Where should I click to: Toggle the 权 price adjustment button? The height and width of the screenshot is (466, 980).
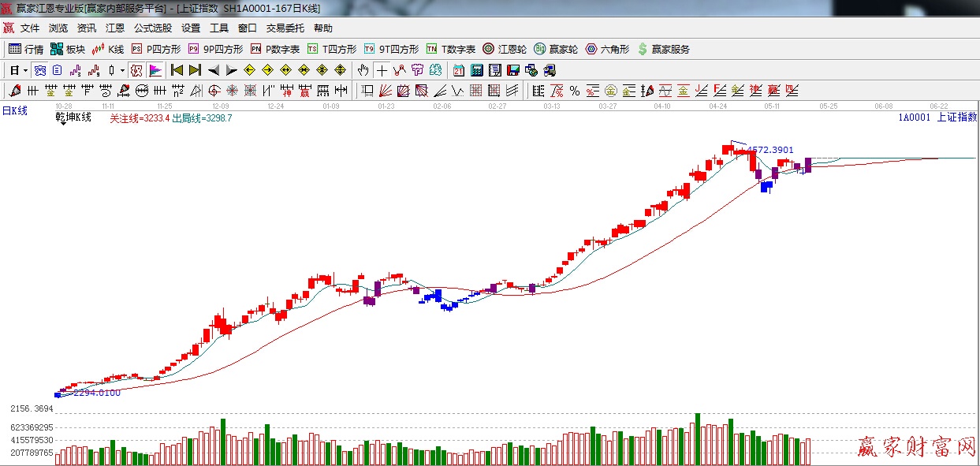(136, 70)
